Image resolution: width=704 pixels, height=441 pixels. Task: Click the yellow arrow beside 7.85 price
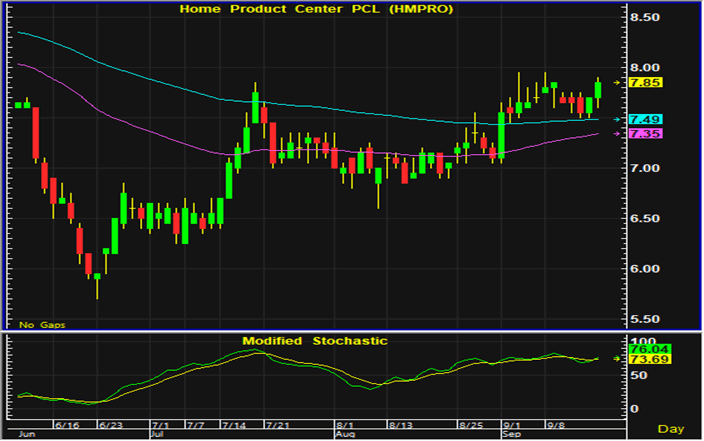tap(617, 82)
